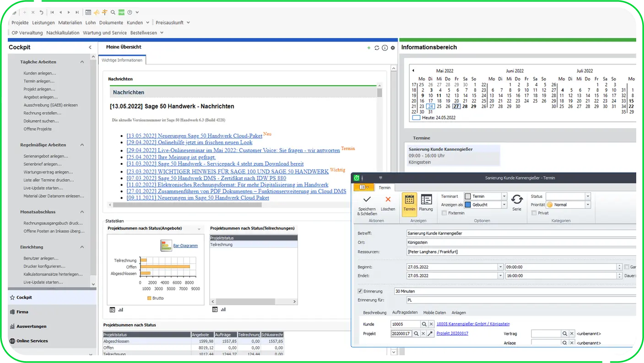Select the Sanierung Kunde Kannengießer appointment entry
The image size is (644, 363).
(453, 156)
